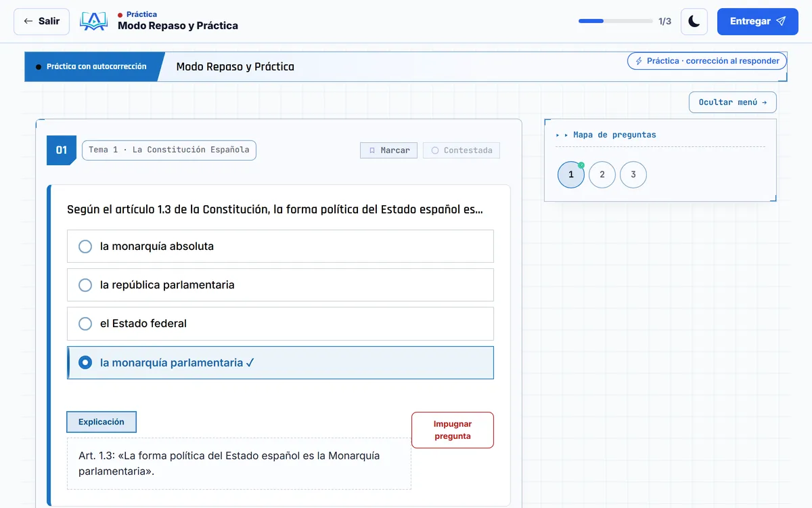Click the Práctica corrección al responder badge
The height and width of the screenshot is (508, 812).
point(707,61)
